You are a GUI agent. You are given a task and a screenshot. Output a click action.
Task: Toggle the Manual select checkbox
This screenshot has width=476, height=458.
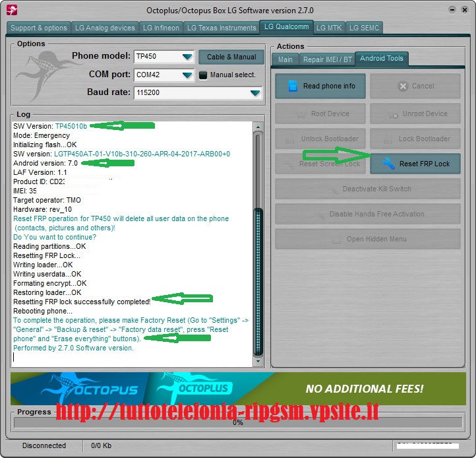tap(203, 75)
